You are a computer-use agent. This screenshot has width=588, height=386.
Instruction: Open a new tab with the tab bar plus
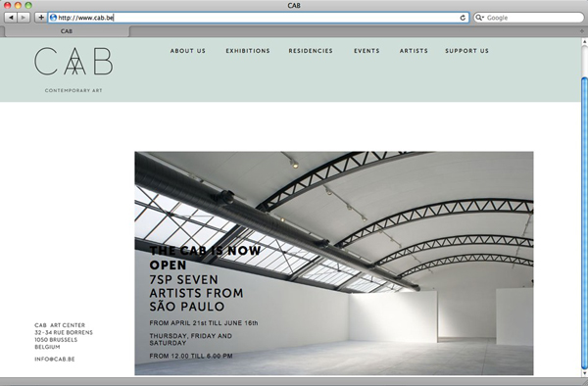(x=581, y=31)
